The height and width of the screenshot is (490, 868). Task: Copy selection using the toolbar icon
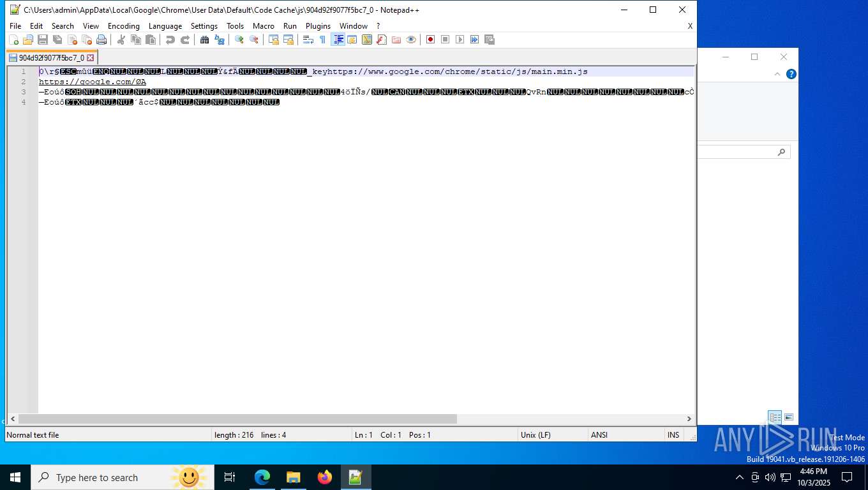[x=136, y=40]
